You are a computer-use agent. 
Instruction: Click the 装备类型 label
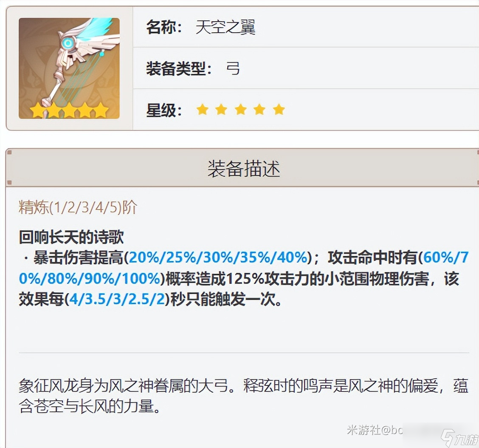(179, 68)
